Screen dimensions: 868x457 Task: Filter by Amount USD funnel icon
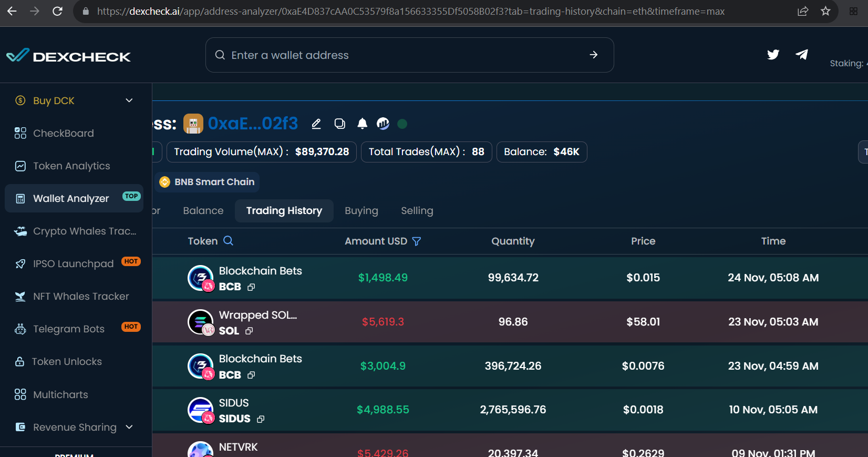pyautogui.click(x=417, y=241)
